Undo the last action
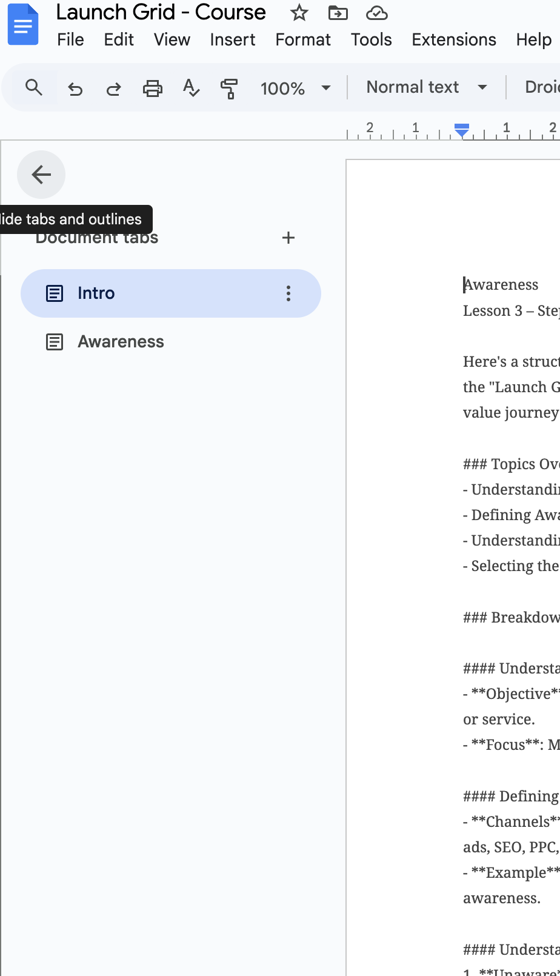Viewport: 560px width, 976px height. coord(75,89)
